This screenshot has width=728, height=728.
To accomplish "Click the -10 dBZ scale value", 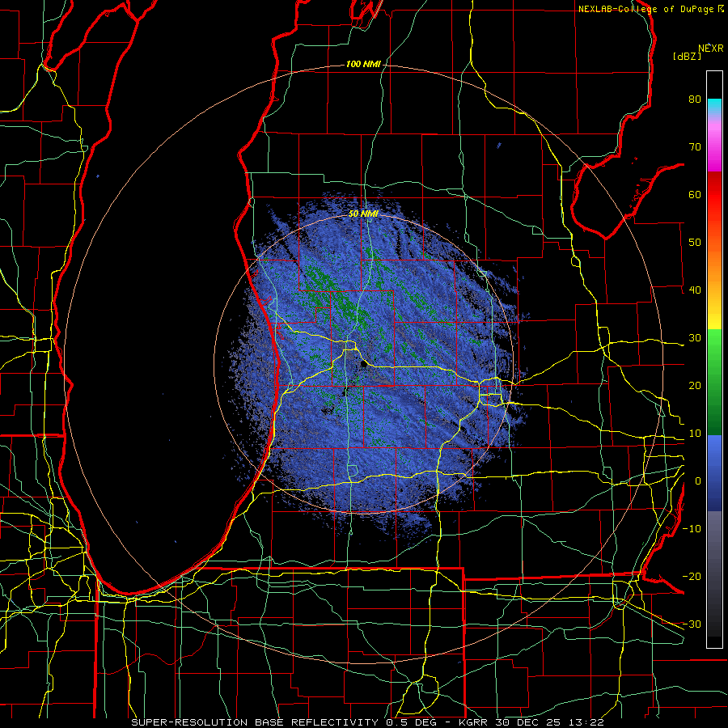I will 692,528.
